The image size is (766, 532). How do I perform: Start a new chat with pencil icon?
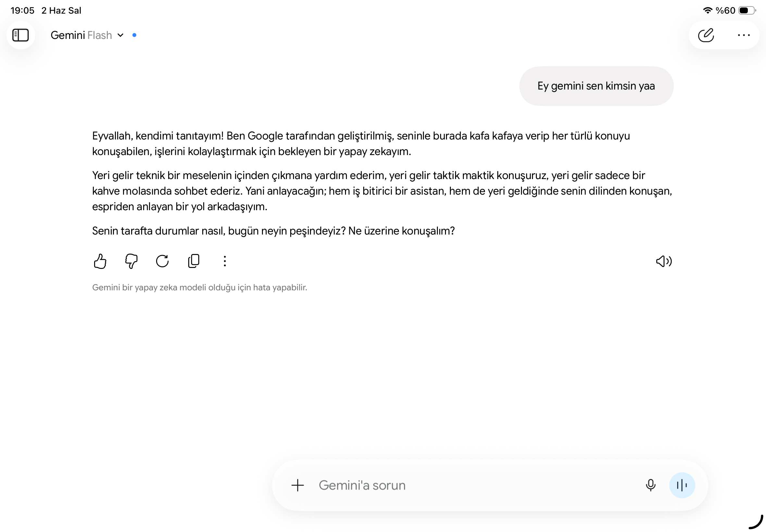[x=706, y=35]
